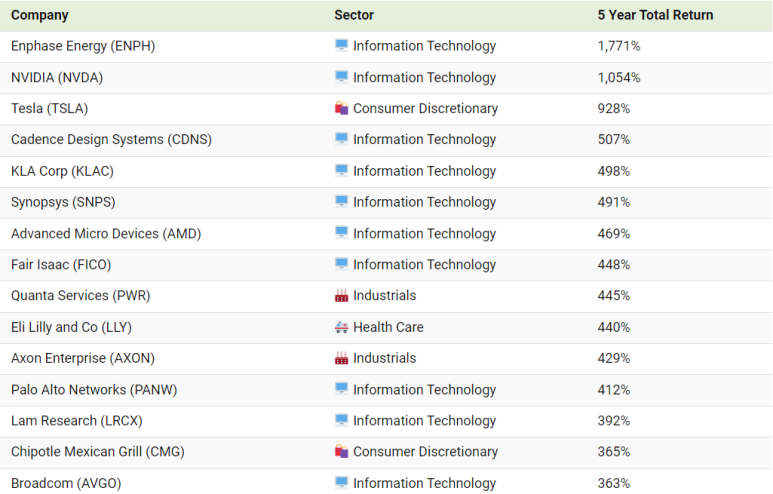The height and width of the screenshot is (494, 773).
Task: Select the Cadence Design Systems (CDNS) name
Action: pos(111,139)
